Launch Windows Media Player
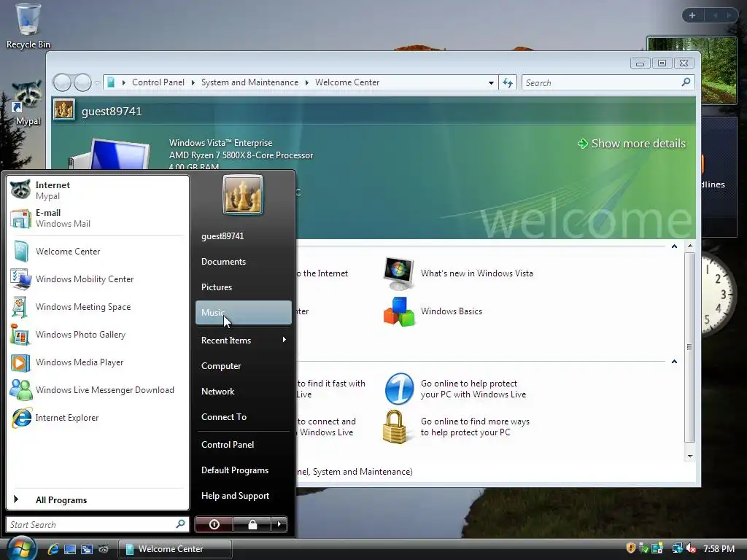 coord(98,362)
